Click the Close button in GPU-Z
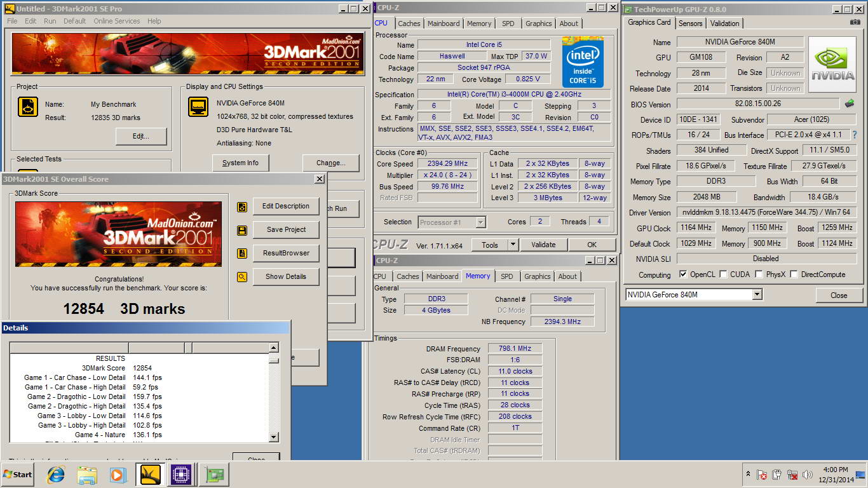Screen dimensions: 868x488 pos(839,295)
